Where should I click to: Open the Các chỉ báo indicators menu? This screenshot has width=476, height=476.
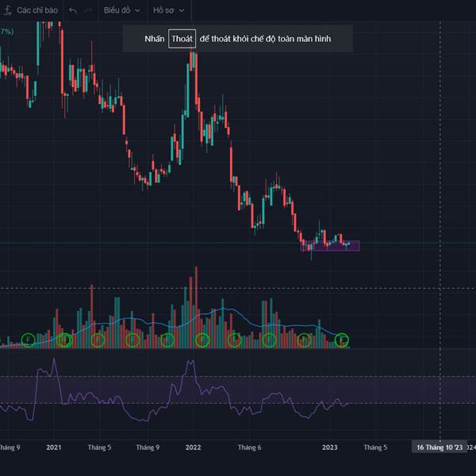[x=31, y=10]
